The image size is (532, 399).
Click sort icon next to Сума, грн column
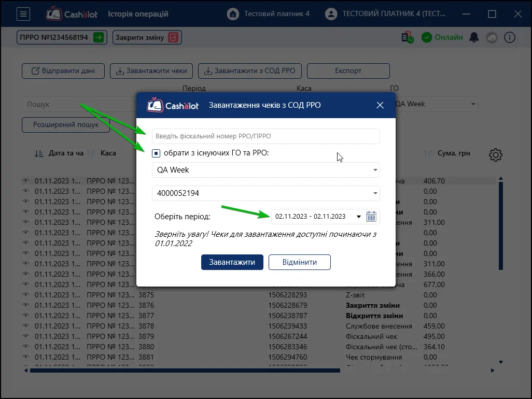click(x=428, y=153)
